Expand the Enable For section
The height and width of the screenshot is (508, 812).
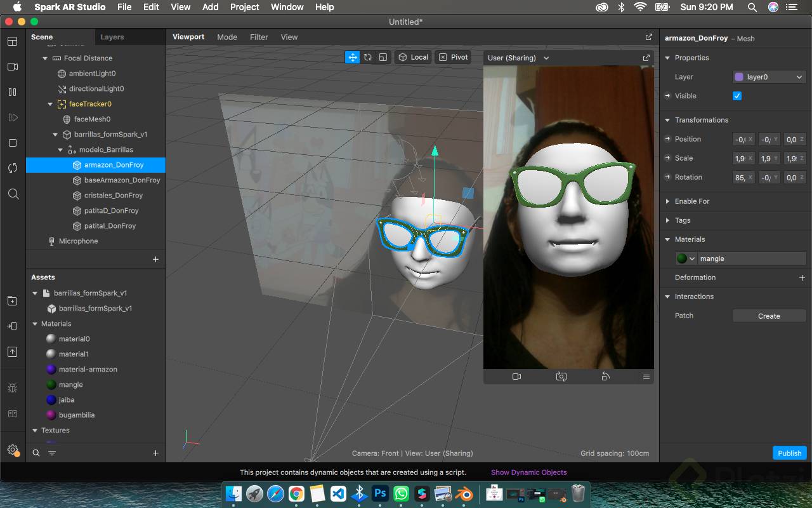(667, 201)
